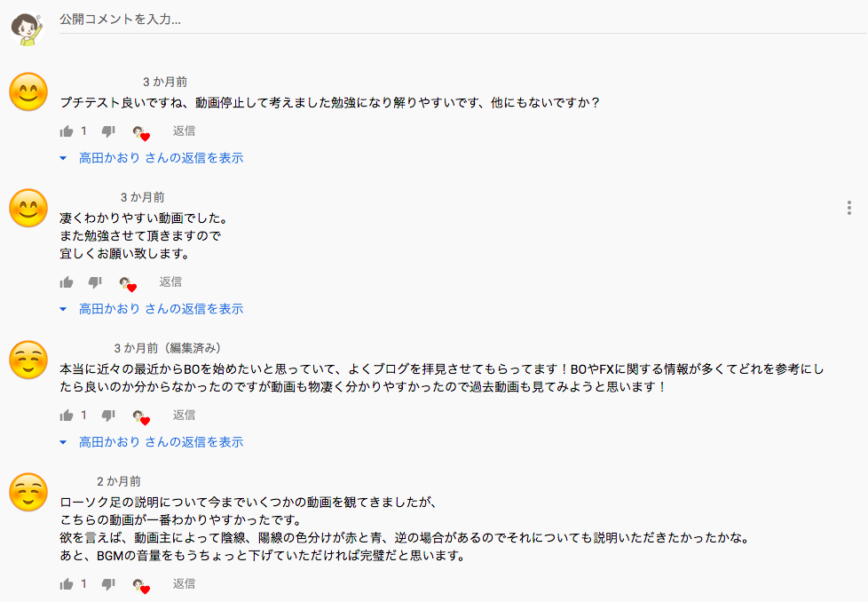868x602 pixels.
Task: Toggle off the like on the first comment
Action: [x=67, y=131]
